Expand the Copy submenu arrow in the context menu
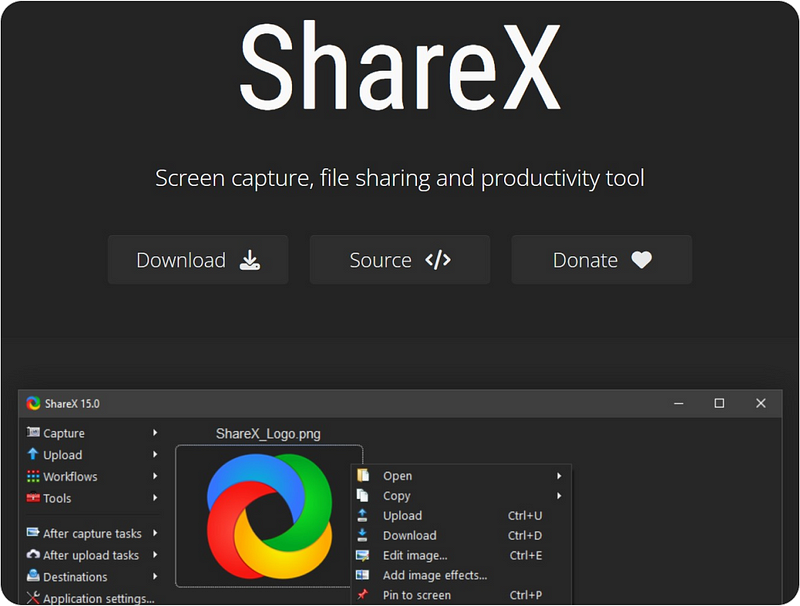 pos(559,496)
